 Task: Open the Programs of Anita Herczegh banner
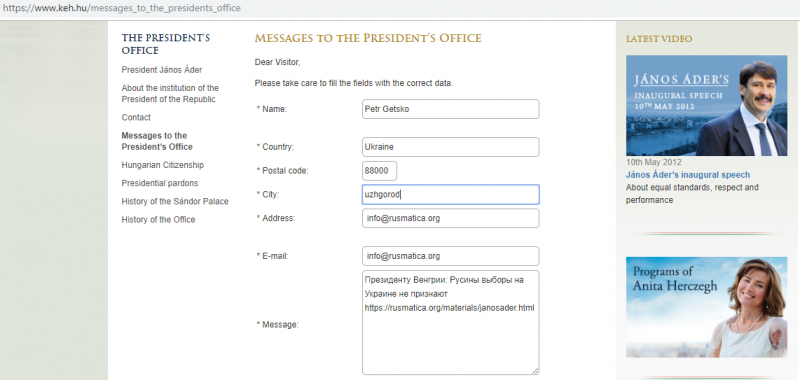[707, 307]
